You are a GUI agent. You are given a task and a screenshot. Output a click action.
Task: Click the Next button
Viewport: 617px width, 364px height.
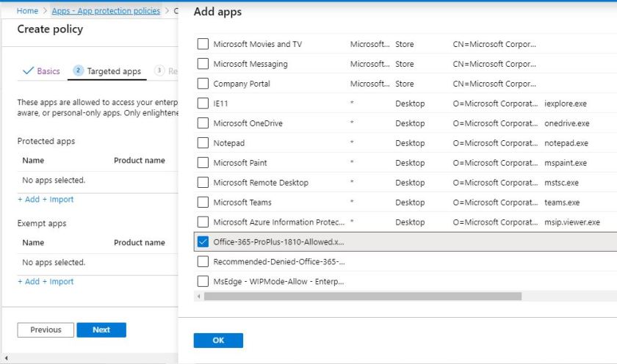(x=101, y=330)
